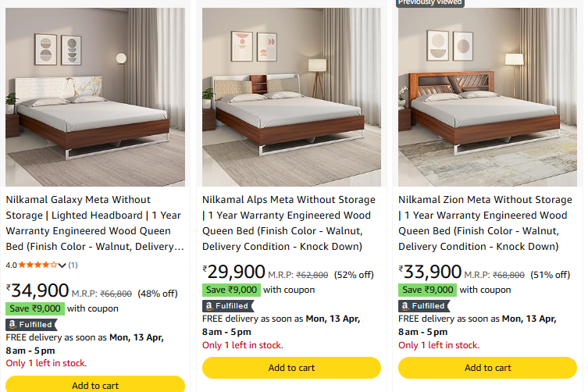This screenshot has height=392, width=588.
Task: Expand the rating breakdown chevron beside 4.0 stars
Action: (x=62, y=265)
